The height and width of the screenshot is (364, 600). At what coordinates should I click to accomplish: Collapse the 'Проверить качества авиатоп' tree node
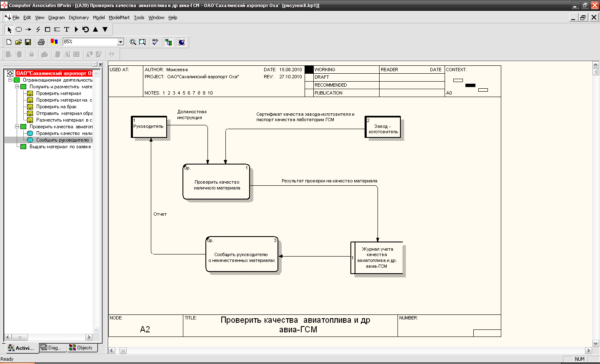click(17, 127)
